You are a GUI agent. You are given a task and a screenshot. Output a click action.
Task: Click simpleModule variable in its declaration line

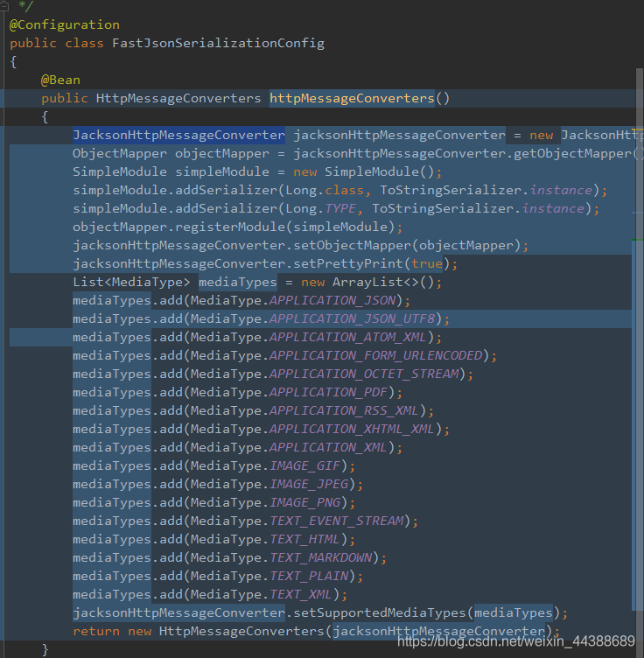coord(222,171)
